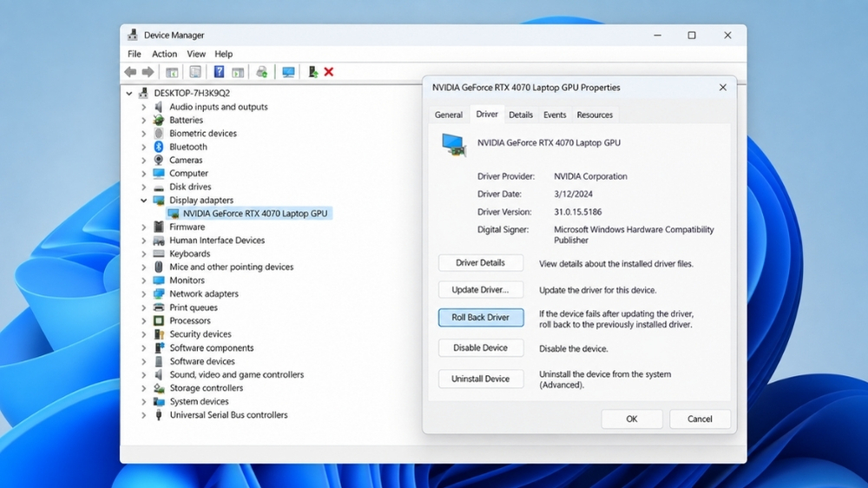Expand the Sound, video and game controllers chevron
The width and height of the screenshot is (868, 488).
click(143, 375)
